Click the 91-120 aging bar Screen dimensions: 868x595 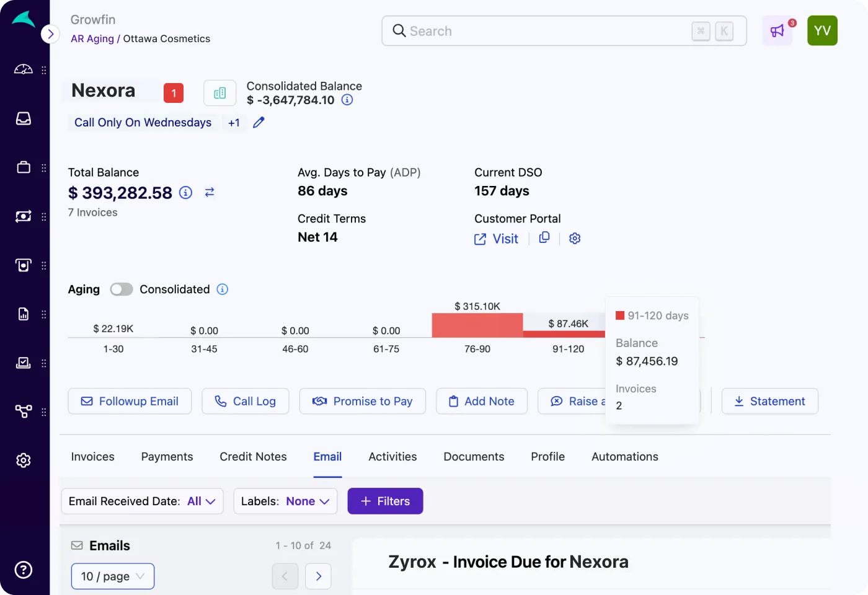pos(564,334)
